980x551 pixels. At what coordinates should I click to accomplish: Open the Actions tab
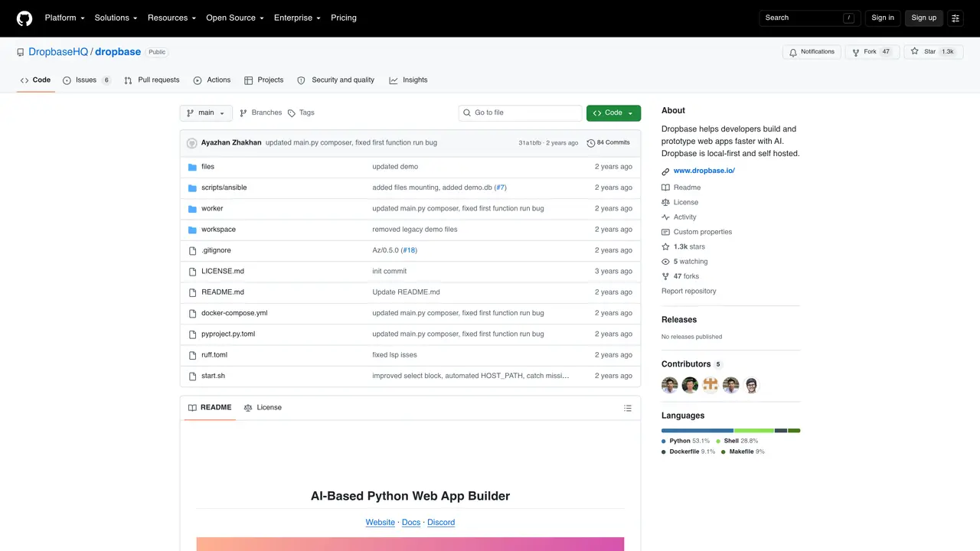212,80
